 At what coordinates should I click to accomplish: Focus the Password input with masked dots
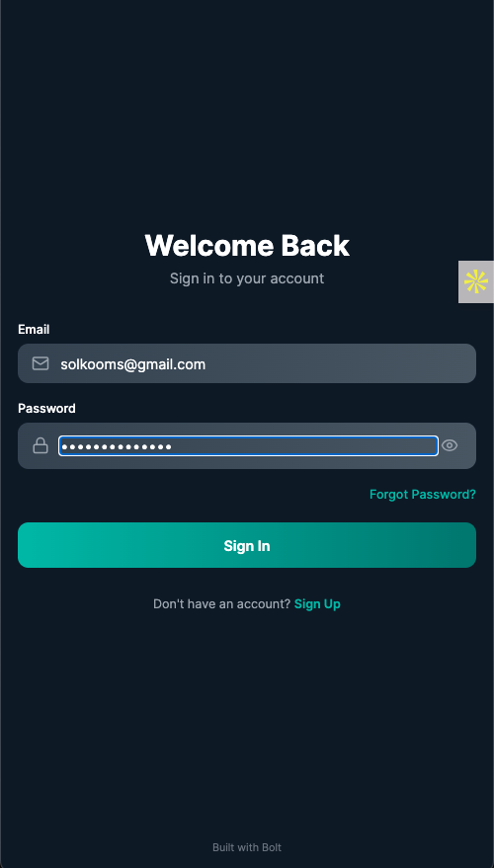click(x=248, y=446)
